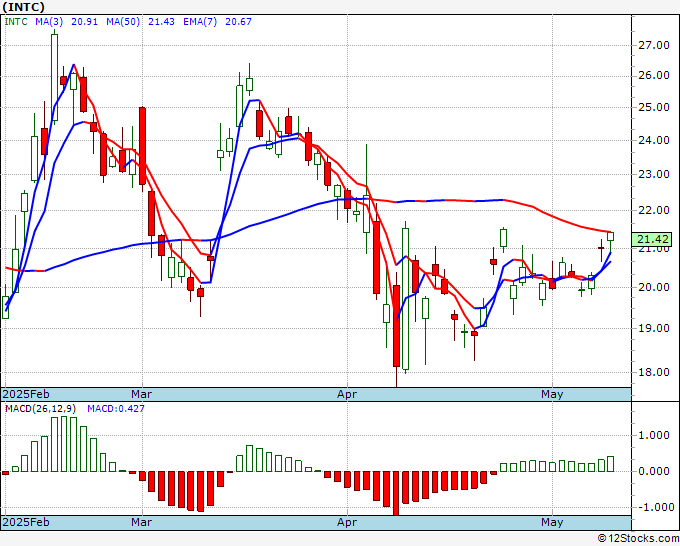Click the 27.00 price axis label
The height and width of the screenshot is (546, 680).
coord(654,46)
